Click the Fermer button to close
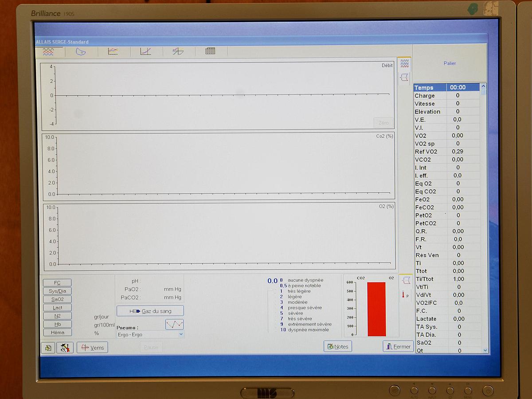The width and height of the screenshot is (532, 399). (398, 346)
